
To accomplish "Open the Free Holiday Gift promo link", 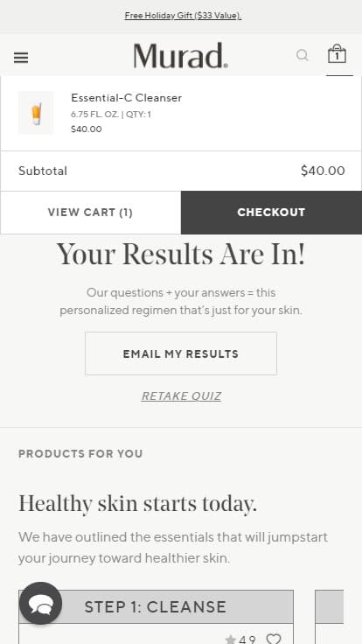I will click(183, 16).
